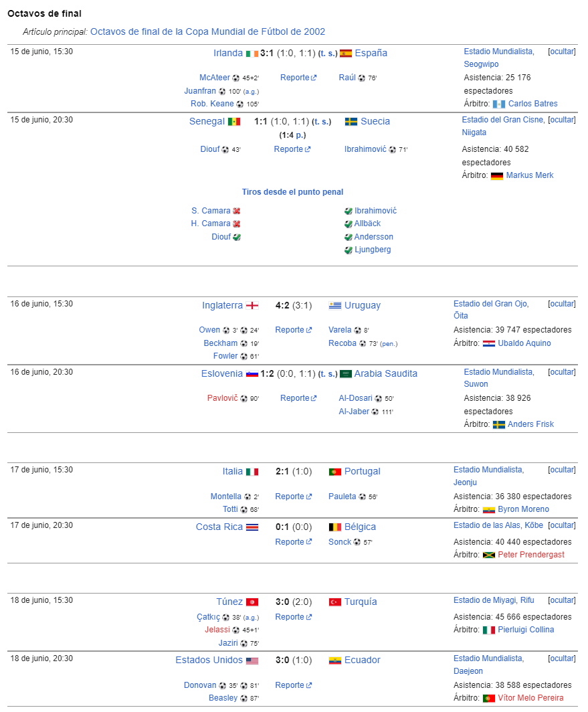Click the Ecuador flag beside Byron Moreno

click(488, 509)
